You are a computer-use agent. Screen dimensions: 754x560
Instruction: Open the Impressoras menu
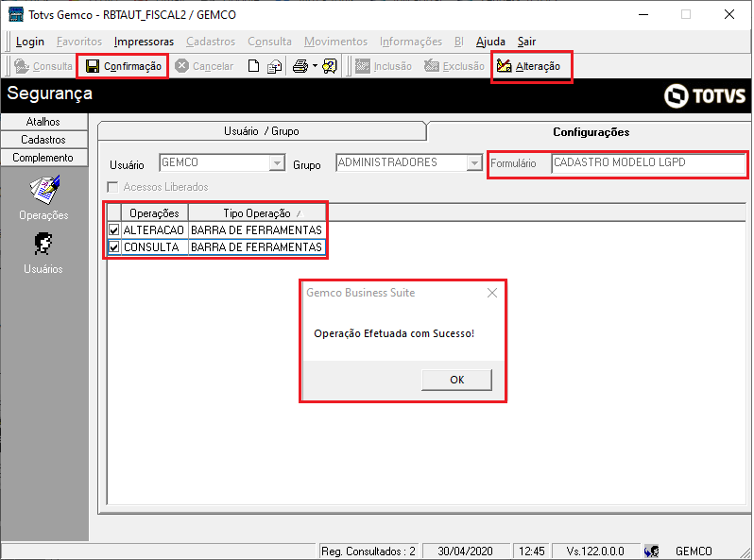(x=144, y=42)
